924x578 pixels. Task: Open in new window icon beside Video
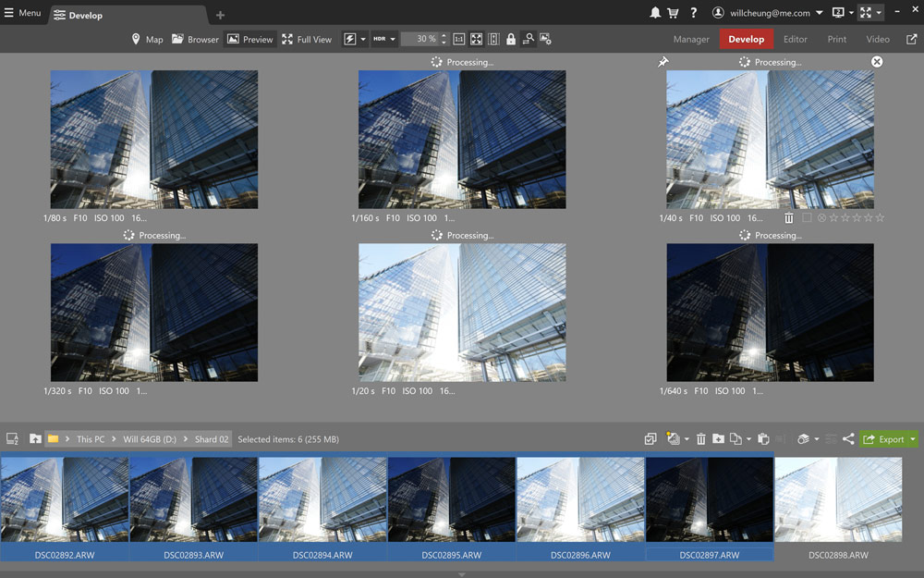tap(911, 39)
